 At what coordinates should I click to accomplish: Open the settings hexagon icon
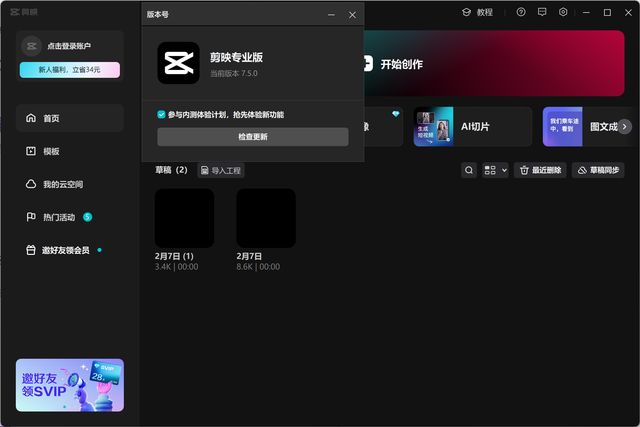point(563,12)
